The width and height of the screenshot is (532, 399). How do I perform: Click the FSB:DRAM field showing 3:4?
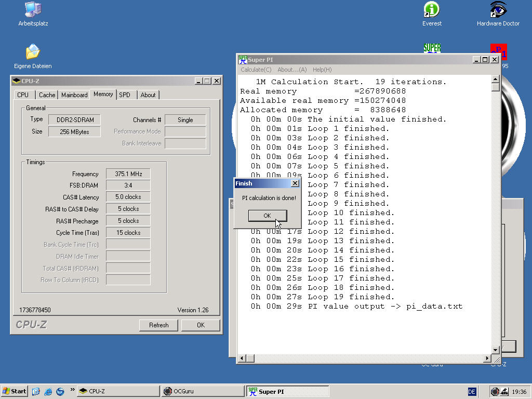click(x=128, y=185)
